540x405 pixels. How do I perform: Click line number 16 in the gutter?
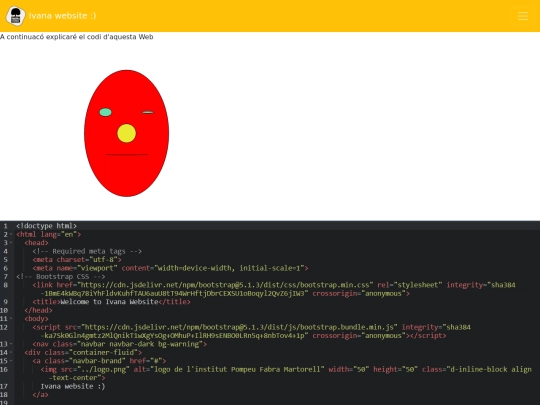[x=4, y=370]
